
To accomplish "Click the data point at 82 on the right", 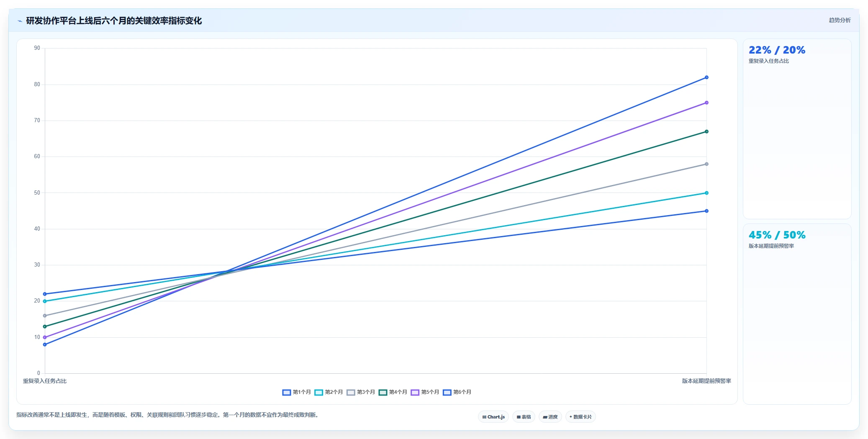I will pyautogui.click(x=706, y=77).
